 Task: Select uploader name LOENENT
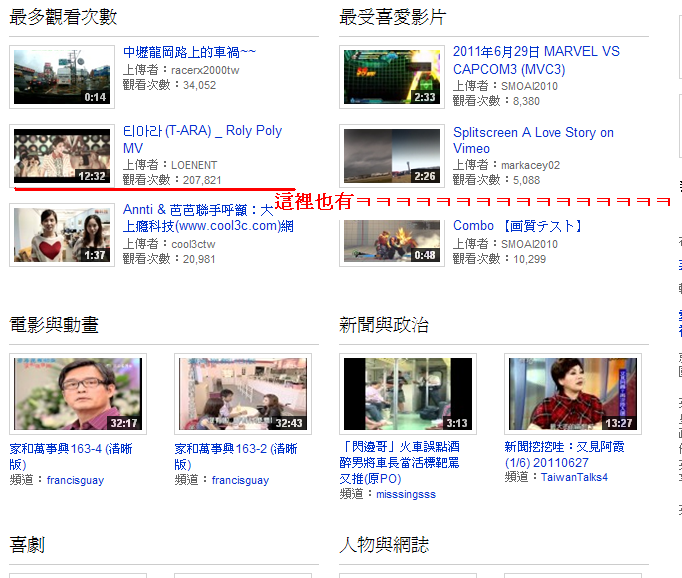(194, 165)
